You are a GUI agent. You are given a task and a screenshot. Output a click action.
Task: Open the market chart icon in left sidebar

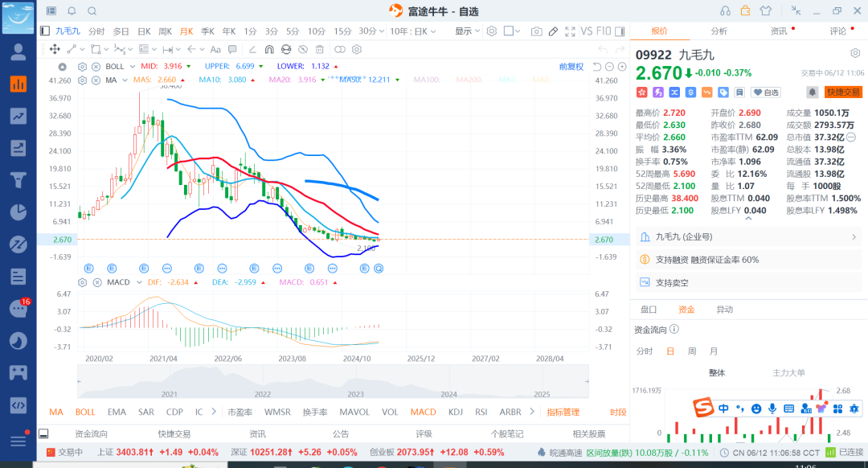pos(18,84)
